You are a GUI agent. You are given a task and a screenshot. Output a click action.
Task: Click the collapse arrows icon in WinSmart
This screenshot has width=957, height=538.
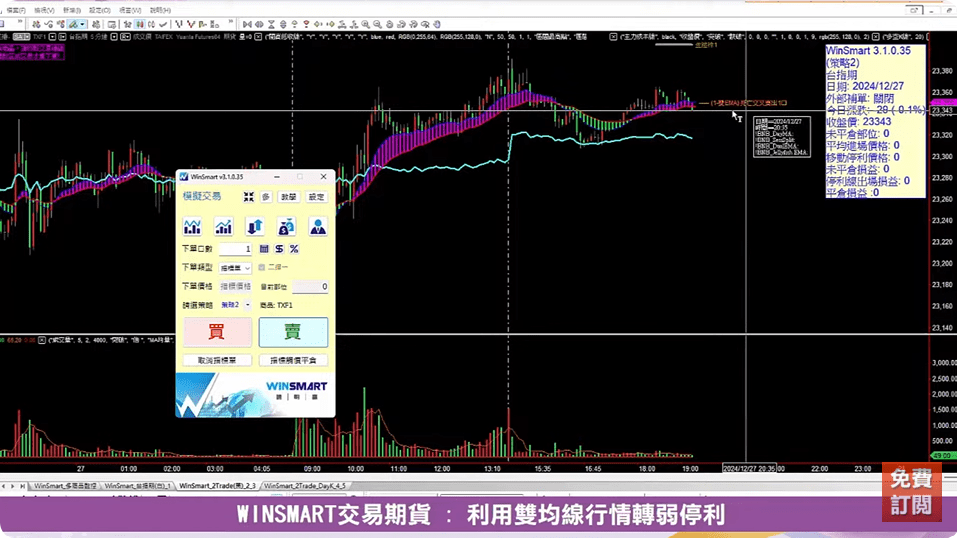click(x=248, y=197)
